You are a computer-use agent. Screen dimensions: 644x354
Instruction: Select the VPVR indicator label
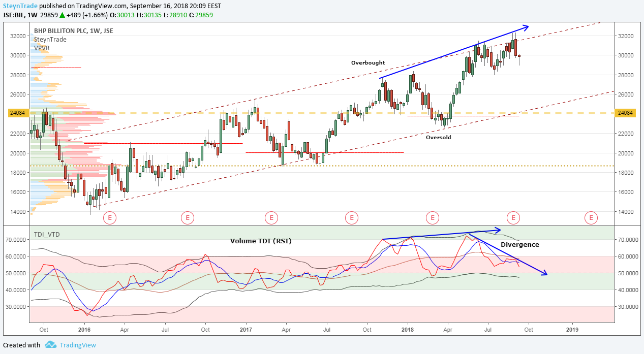[42, 48]
